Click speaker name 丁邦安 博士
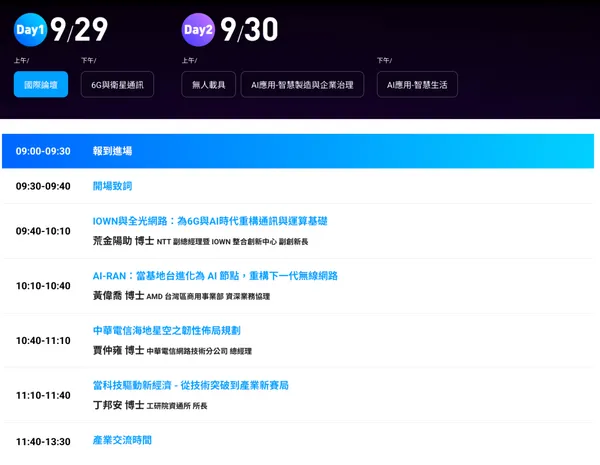 118,405
